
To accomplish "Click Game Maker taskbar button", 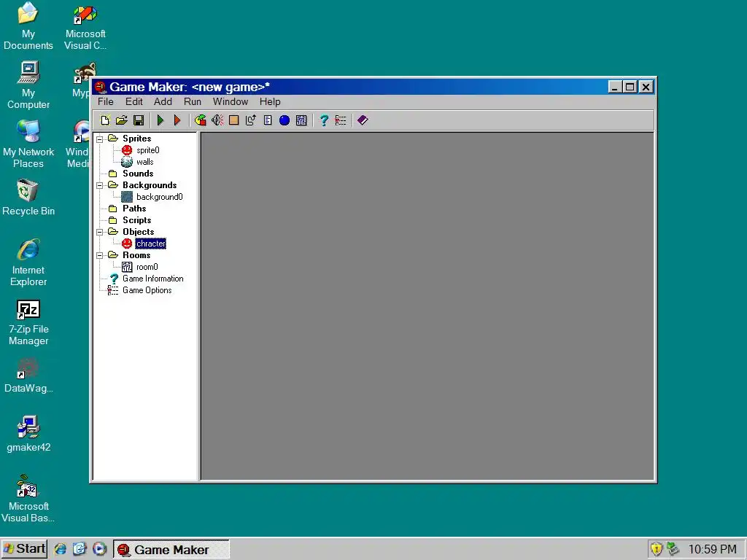I will (x=171, y=550).
